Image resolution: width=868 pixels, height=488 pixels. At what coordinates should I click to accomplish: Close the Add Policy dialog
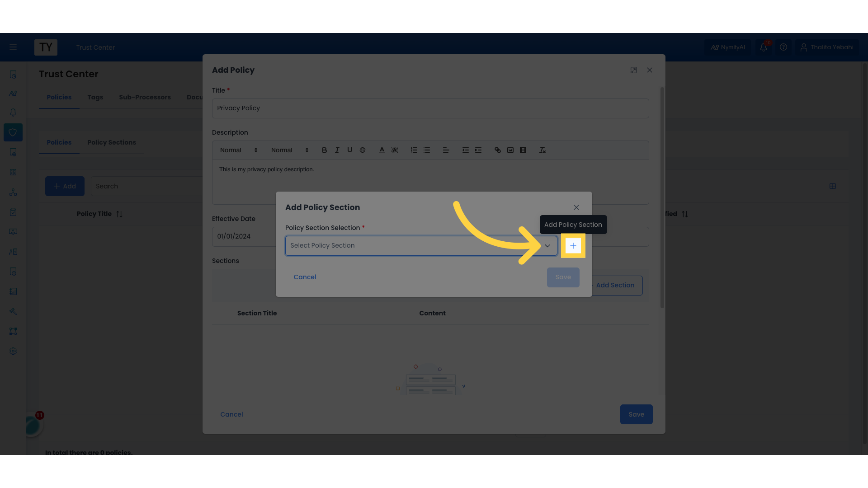[x=650, y=70]
